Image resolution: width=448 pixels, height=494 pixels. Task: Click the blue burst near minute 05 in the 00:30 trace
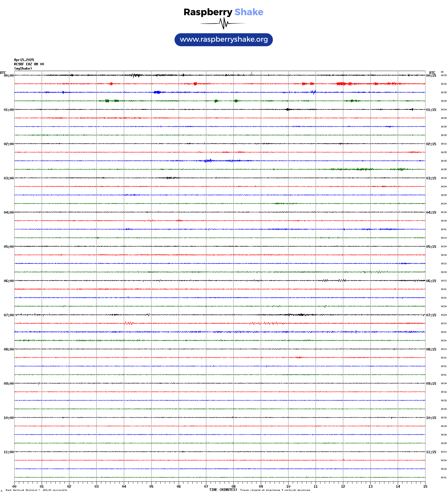pyautogui.click(x=157, y=92)
